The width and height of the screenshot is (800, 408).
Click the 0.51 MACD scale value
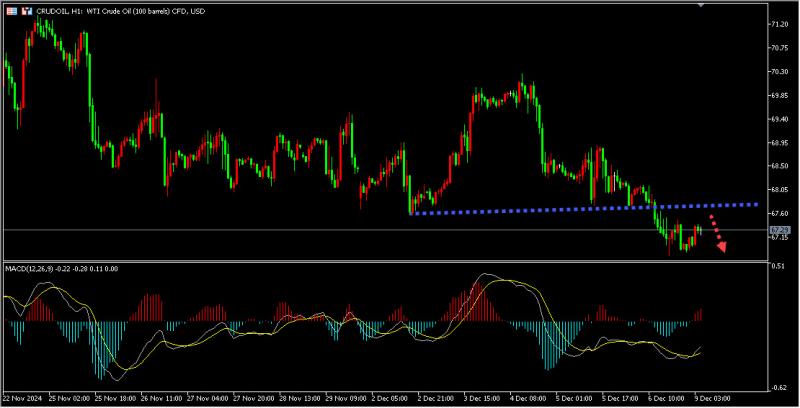pos(778,266)
